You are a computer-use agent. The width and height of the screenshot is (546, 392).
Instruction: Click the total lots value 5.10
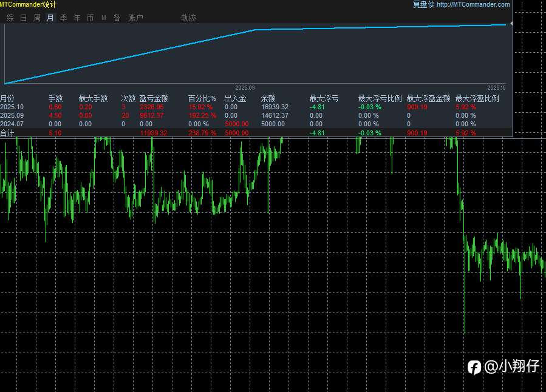coord(55,133)
